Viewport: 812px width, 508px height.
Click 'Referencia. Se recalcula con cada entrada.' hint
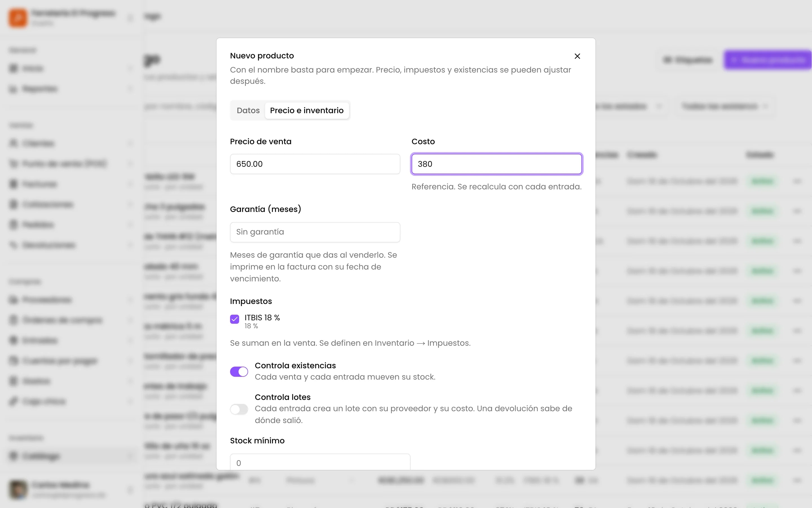click(497, 187)
